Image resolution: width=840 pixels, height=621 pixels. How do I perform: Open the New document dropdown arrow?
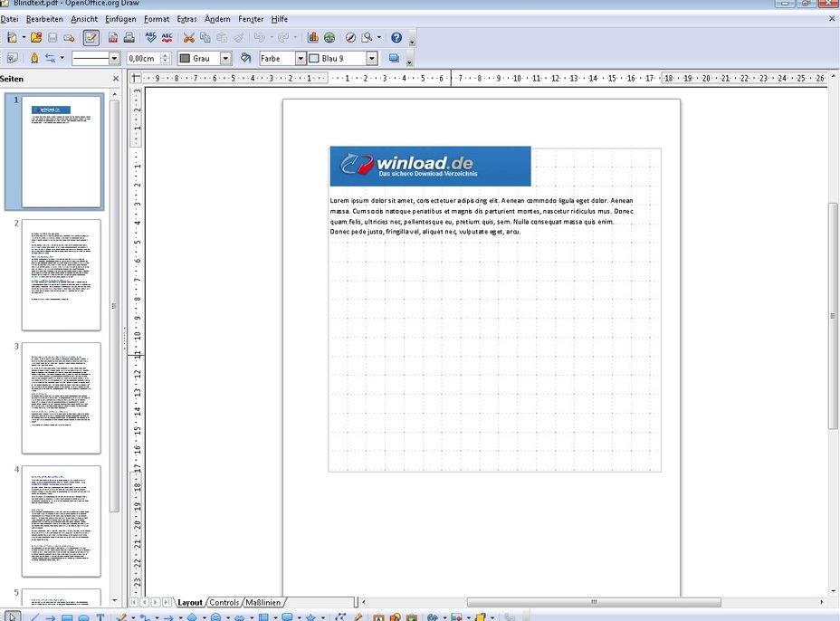click(24, 37)
